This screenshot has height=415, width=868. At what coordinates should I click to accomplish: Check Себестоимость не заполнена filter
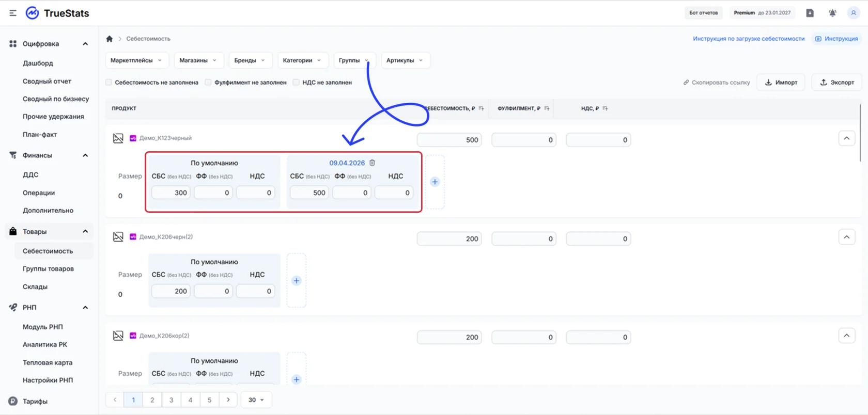point(109,82)
